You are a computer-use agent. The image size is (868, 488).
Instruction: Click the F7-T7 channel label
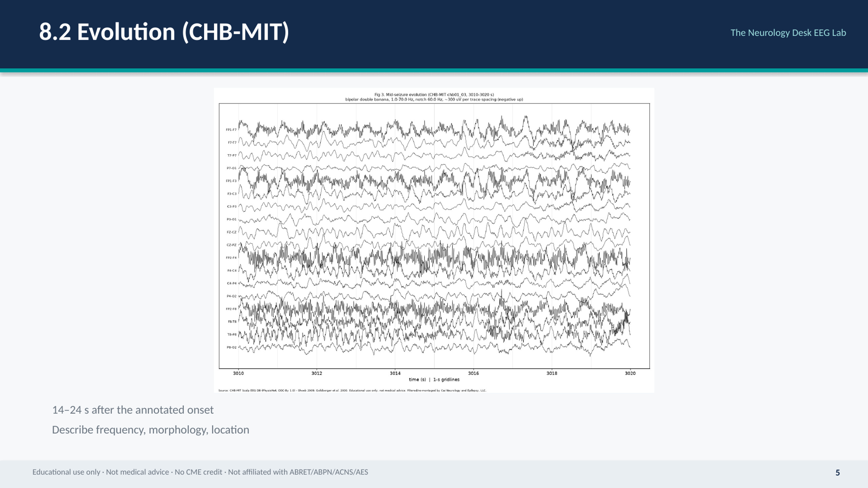pyautogui.click(x=232, y=143)
